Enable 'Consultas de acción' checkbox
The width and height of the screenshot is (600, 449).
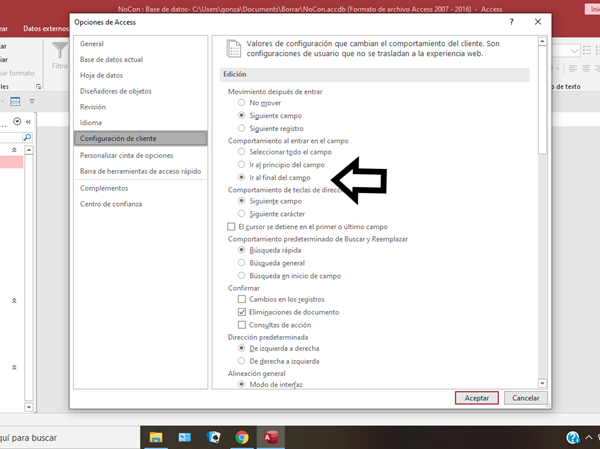(241, 325)
